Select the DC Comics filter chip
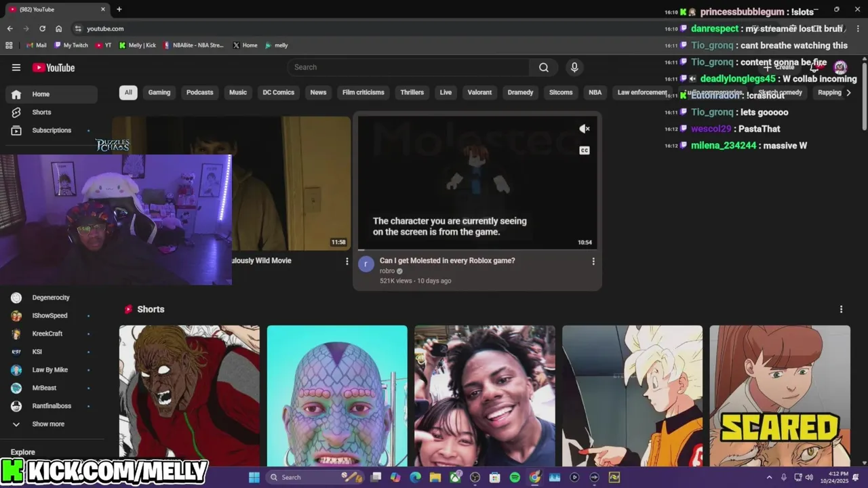868x488 pixels. coord(279,92)
